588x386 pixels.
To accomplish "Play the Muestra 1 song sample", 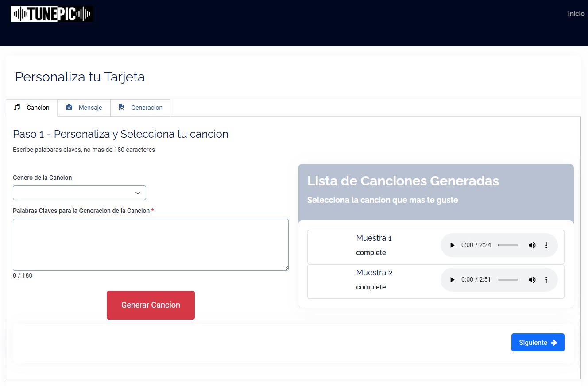I will coord(452,245).
